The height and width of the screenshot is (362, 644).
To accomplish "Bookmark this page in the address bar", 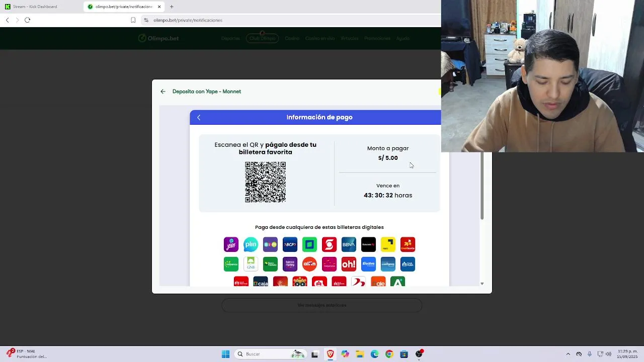I will pyautogui.click(x=133, y=20).
